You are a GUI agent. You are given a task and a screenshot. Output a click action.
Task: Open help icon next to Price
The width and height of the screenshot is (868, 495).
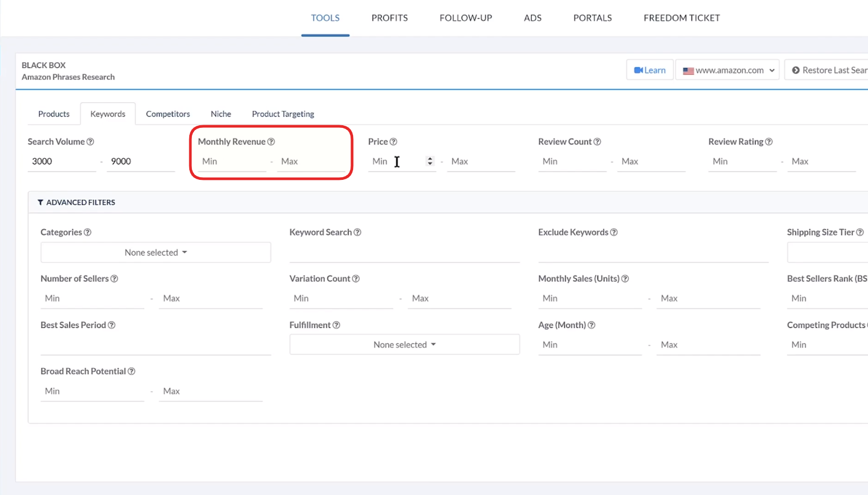point(393,142)
